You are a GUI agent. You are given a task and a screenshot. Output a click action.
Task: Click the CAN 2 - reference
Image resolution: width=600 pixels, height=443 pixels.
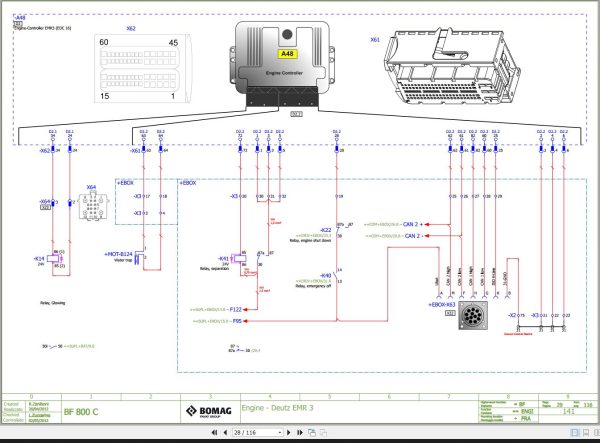coord(414,236)
